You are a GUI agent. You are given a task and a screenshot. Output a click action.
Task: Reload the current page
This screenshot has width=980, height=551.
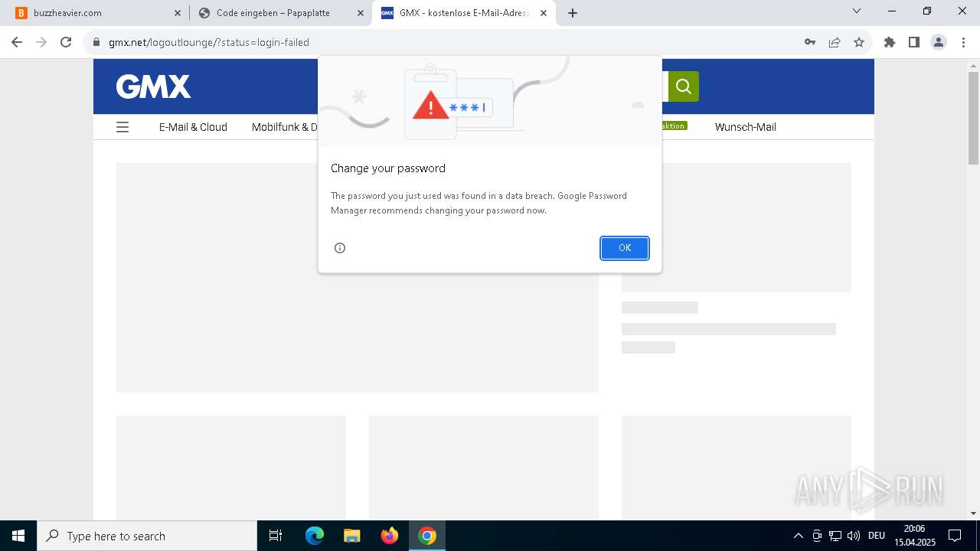coord(66,42)
